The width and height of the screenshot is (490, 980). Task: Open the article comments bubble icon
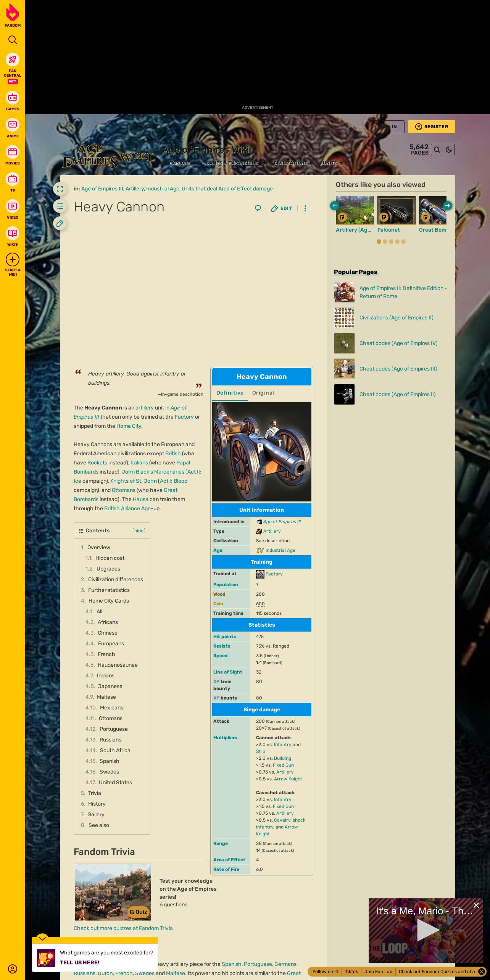click(x=258, y=208)
